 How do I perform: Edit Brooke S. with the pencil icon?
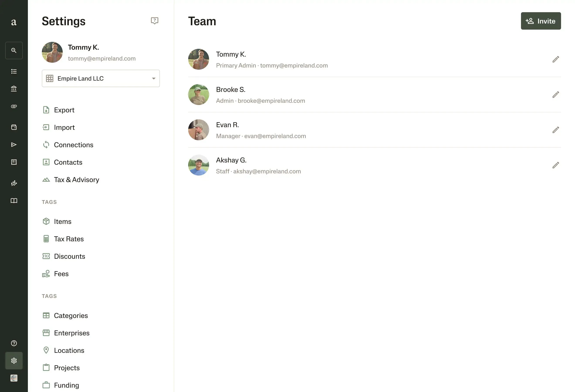tap(556, 95)
